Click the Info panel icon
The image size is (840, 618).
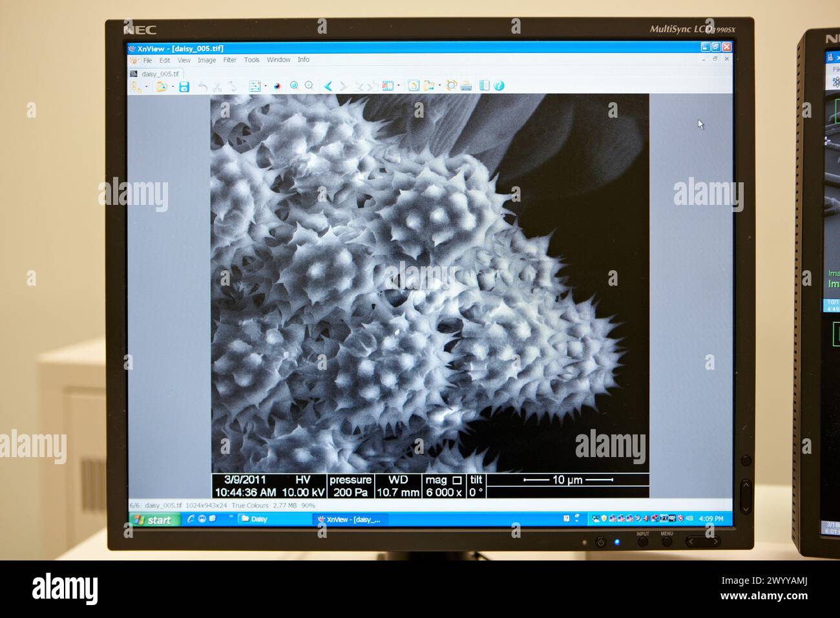[x=484, y=85]
